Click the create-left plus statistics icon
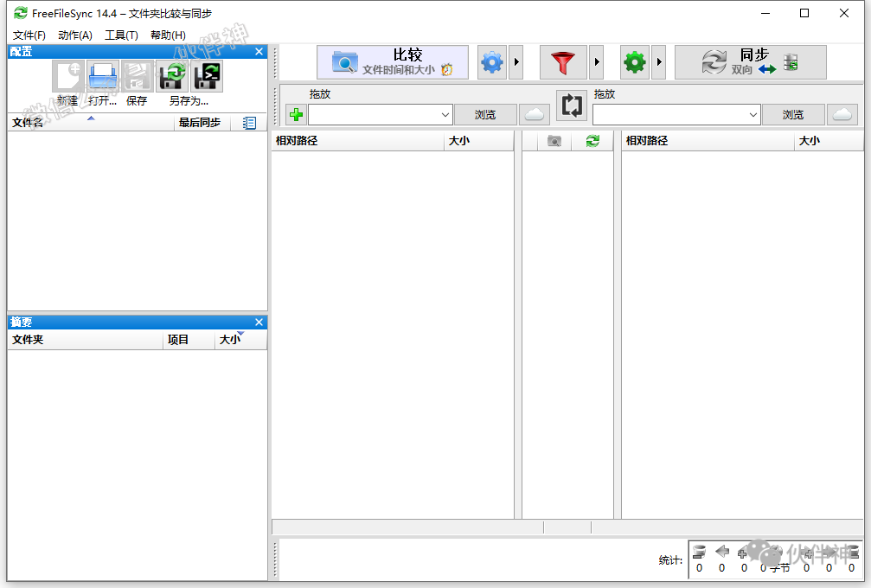 tap(743, 553)
